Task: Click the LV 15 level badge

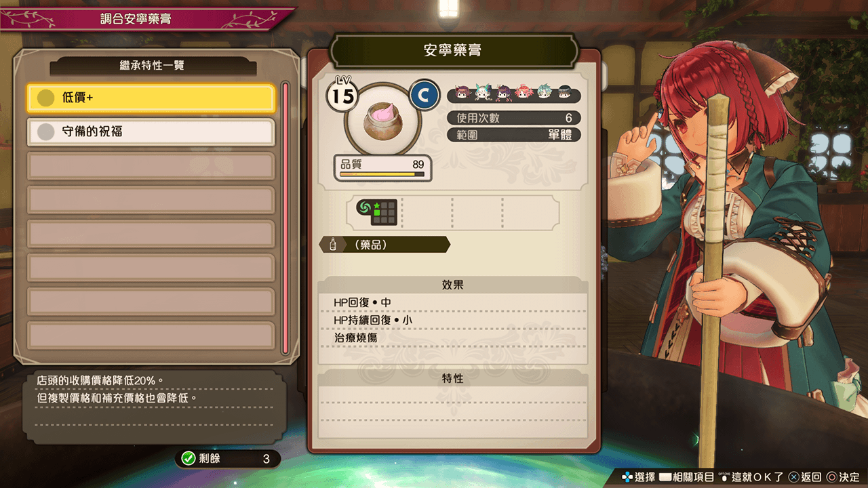Action: coord(342,94)
